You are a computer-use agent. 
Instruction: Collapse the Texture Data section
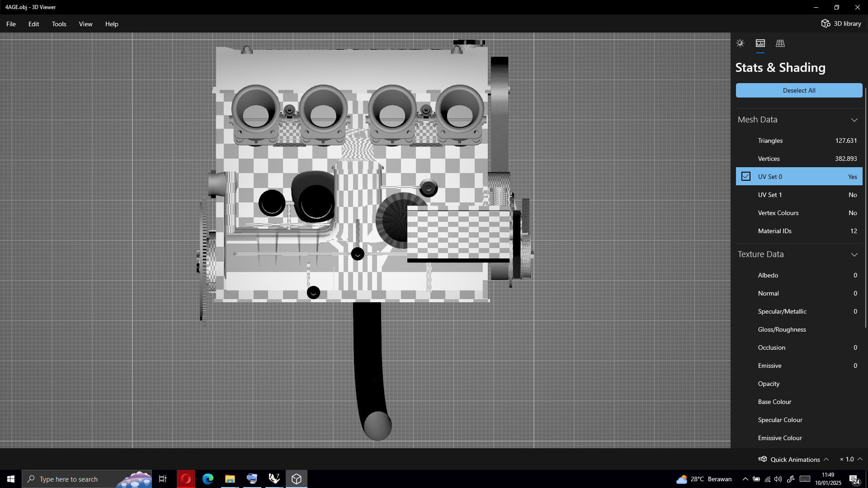coord(854,254)
